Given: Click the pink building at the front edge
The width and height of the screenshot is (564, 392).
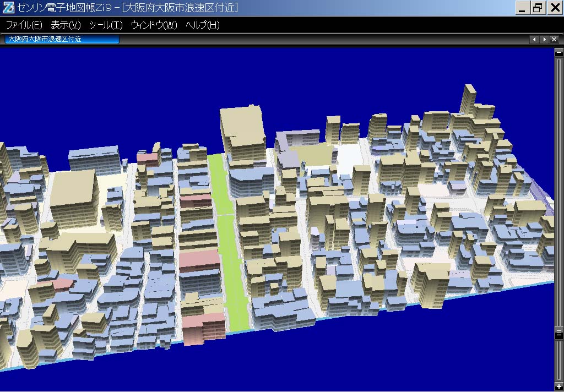Looking at the screenshot, I should 204,328.
